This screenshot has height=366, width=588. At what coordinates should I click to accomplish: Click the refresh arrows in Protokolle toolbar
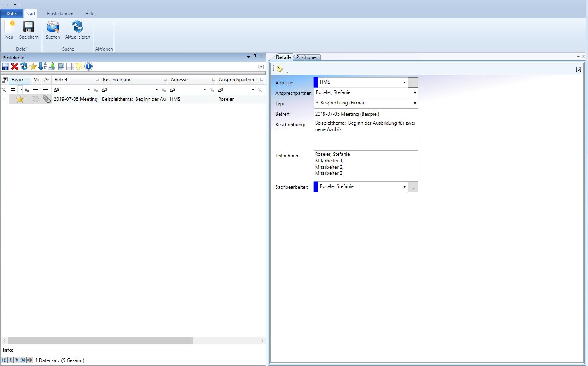point(24,66)
